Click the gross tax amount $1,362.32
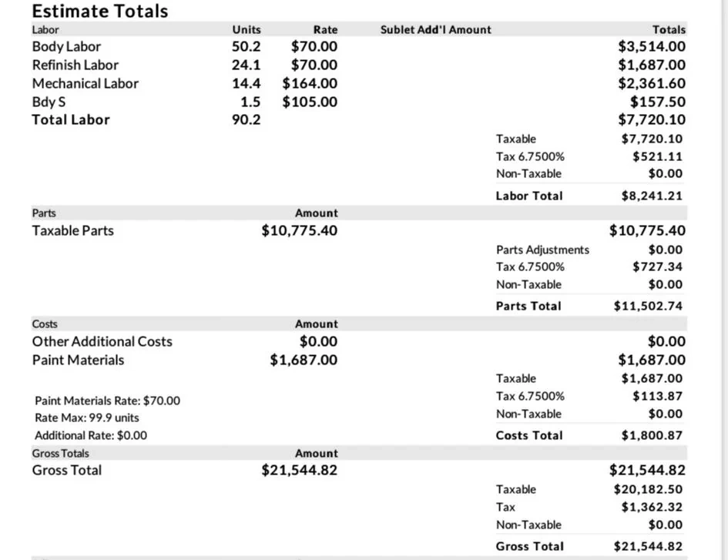 pos(652,507)
